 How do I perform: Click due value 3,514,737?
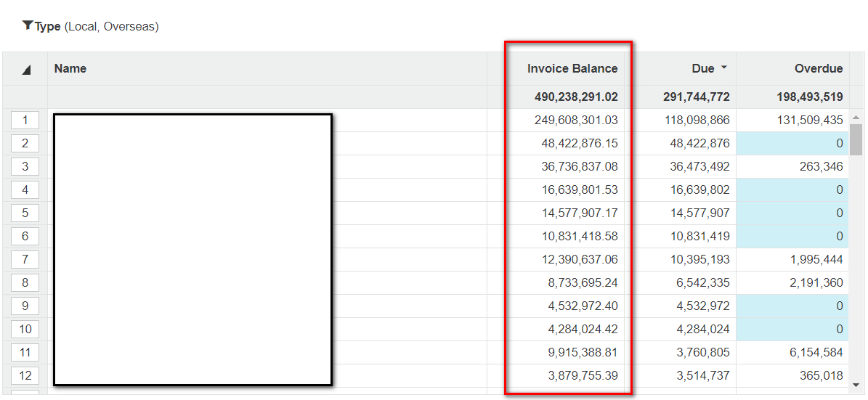[x=704, y=375]
